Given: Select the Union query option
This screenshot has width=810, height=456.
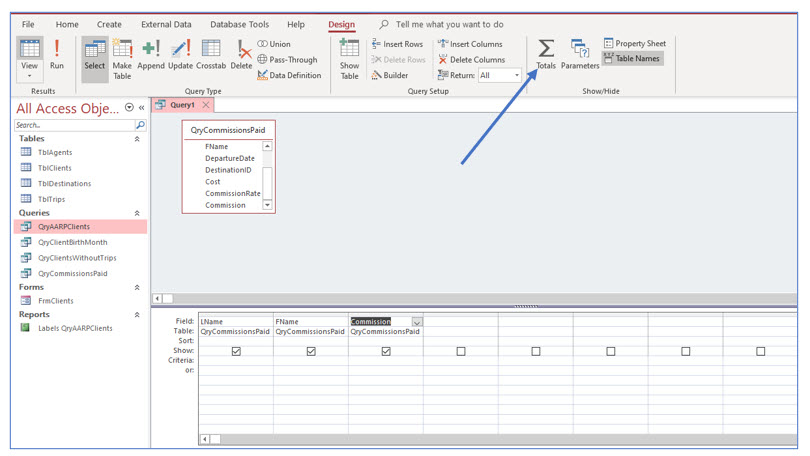Looking at the screenshot, I should (x=274, y=44).
